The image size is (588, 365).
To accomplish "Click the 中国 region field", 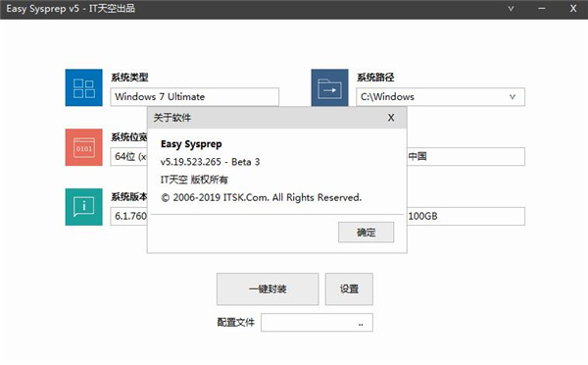I will coord(465,156).
